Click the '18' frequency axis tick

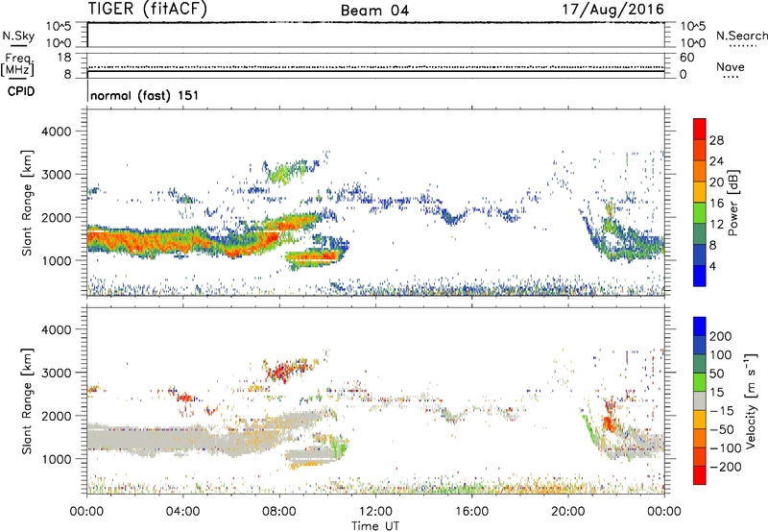pyautogui.click(x=64, y=58)
